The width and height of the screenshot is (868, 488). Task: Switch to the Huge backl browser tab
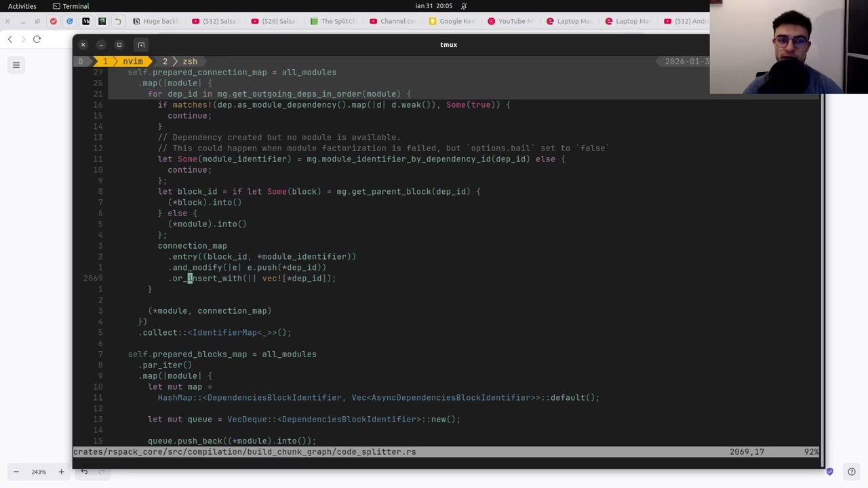[155, 21]
